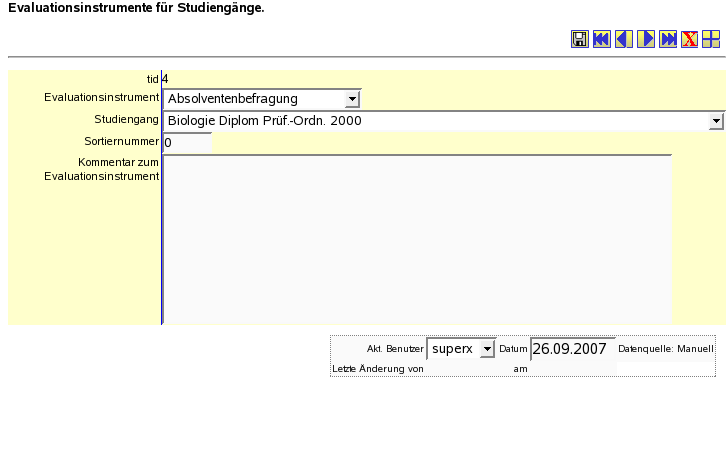Expand the Studiengang dropdown arrow
Image resolution: width=727 pixels, height=453 pixels.
[x=716, y=121]
